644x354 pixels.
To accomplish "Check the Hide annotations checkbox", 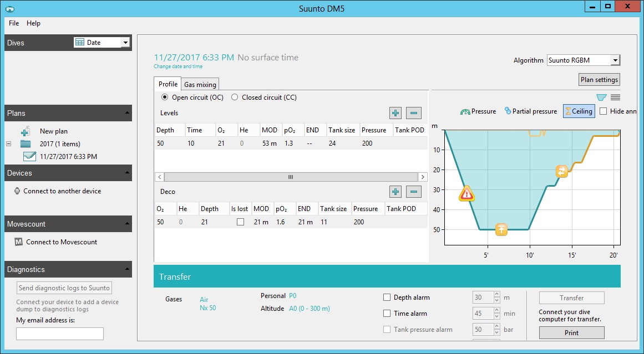I will 604,111.
